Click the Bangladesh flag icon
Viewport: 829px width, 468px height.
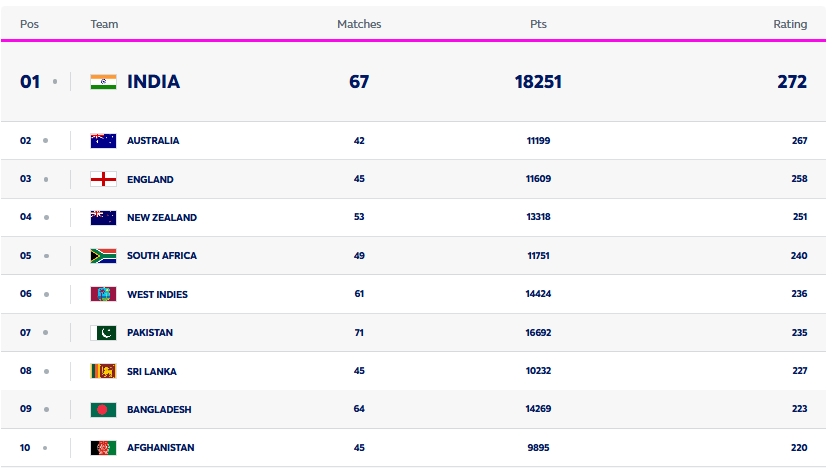[x=103, y=409]
